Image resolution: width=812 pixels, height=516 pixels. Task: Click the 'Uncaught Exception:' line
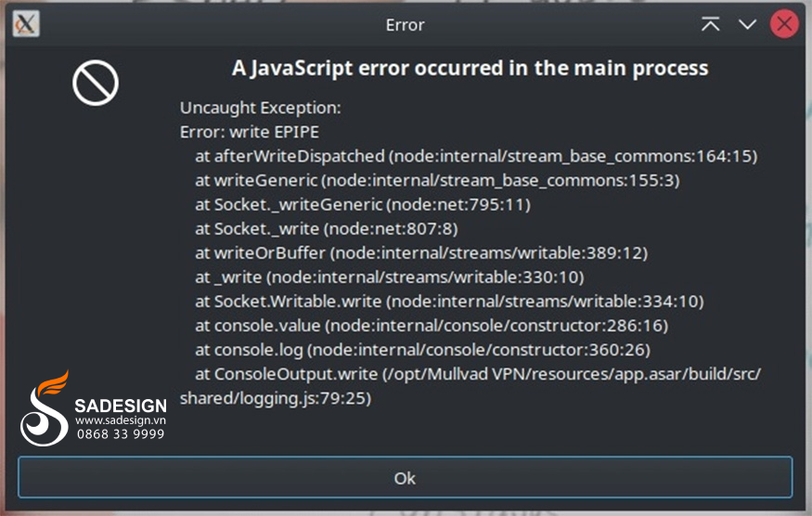261,108
